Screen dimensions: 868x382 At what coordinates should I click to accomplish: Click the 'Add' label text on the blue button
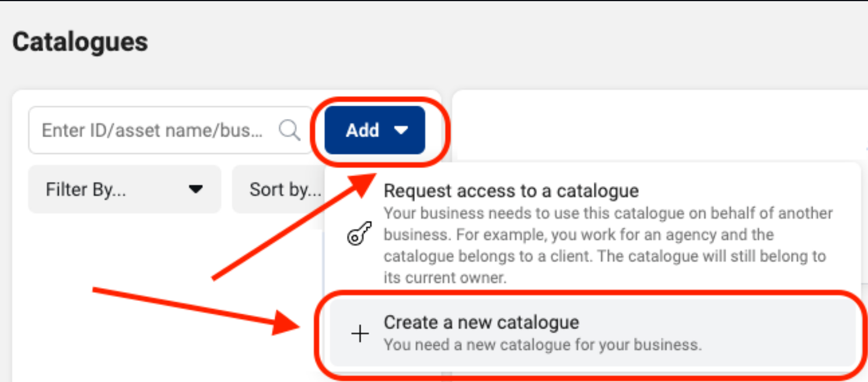click(363, 130)
